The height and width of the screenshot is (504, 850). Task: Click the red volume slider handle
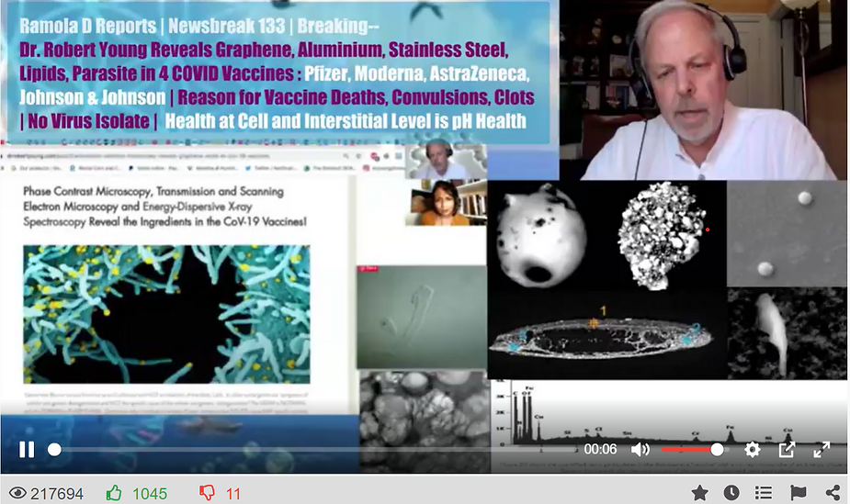click(717, 450)
